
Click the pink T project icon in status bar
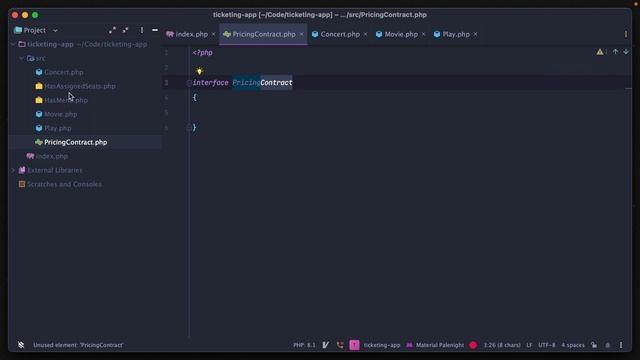tap(354, 345)
